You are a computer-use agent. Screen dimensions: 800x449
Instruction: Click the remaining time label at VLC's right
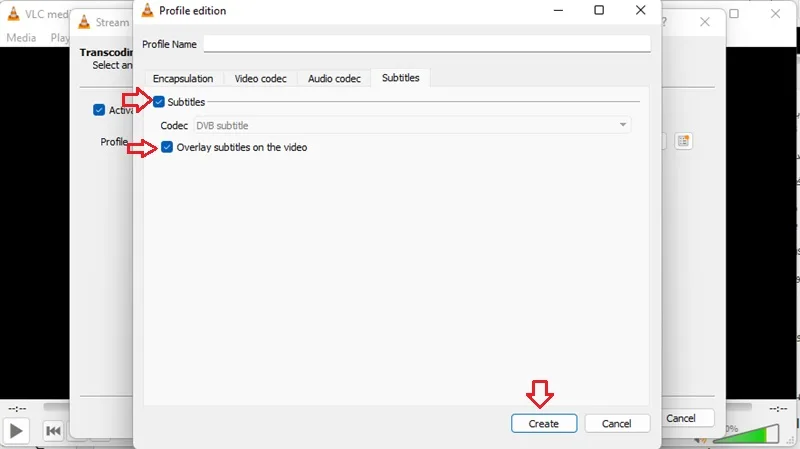[778, 409]
